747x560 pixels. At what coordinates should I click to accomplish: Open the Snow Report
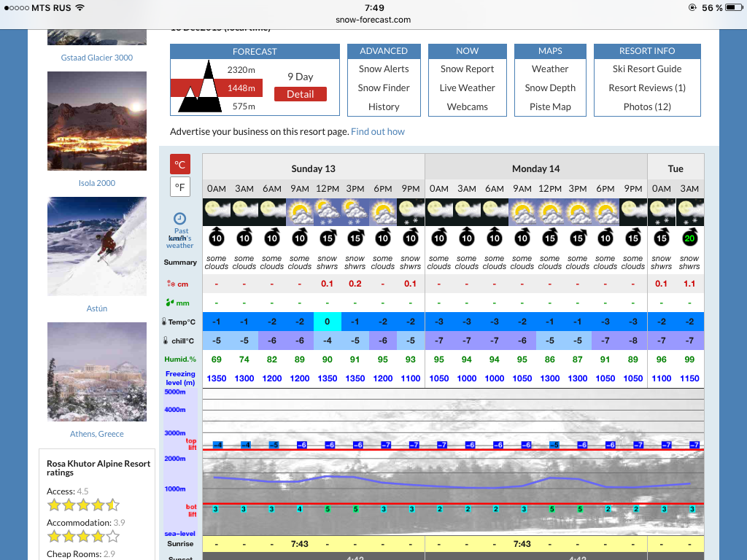coord(468,69)
